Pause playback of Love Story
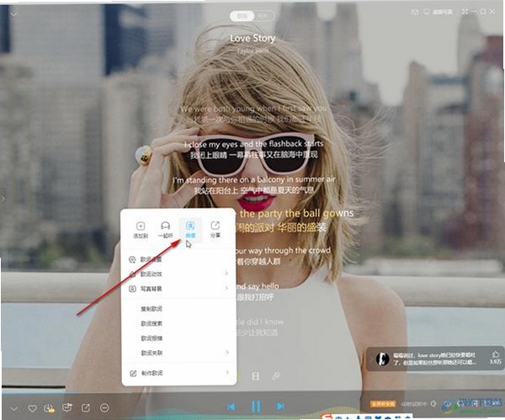The width and height of the screenshot is (505, 420). (x=256, y=407)
